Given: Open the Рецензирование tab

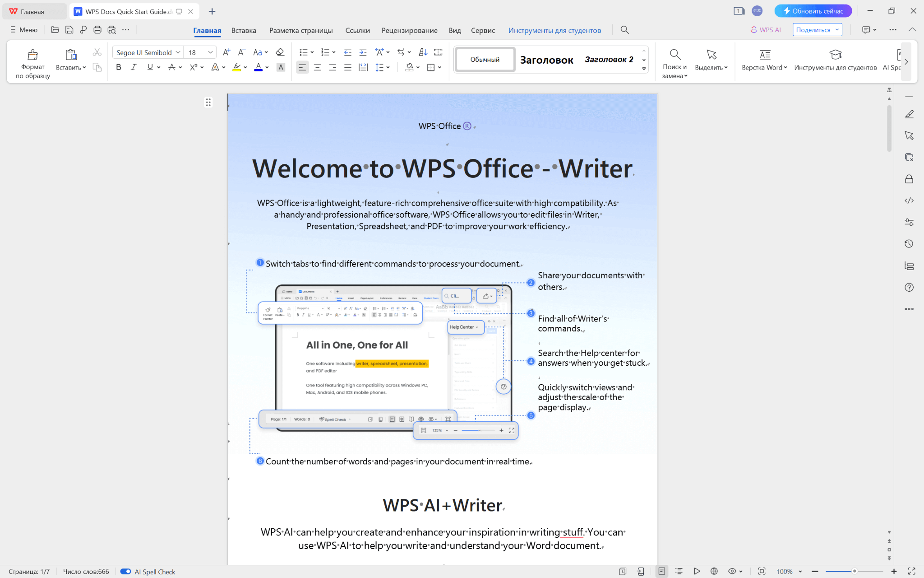Looking at the screenshot, I should pos(409,30).
